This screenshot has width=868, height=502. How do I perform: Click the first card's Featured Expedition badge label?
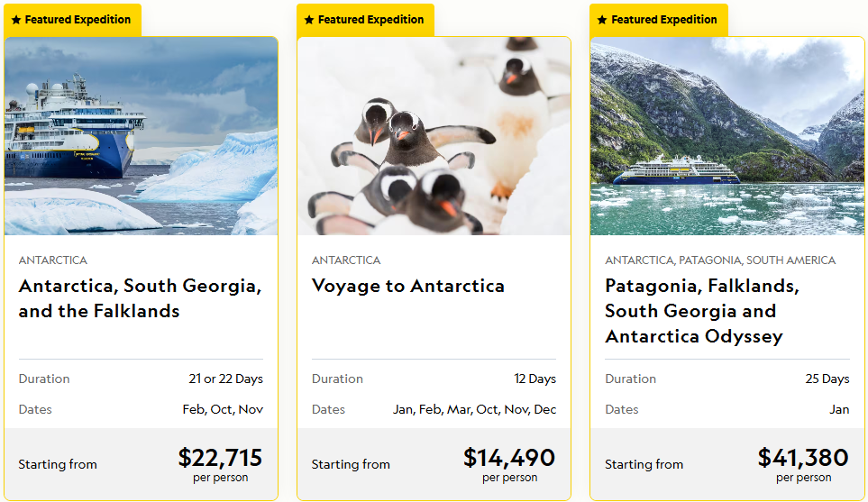pos(78,20)
